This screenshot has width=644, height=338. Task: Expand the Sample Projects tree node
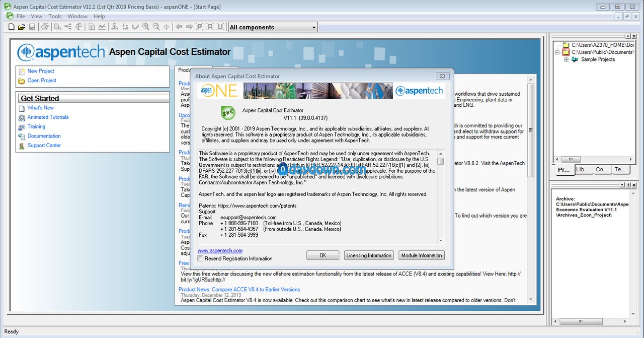[x=567, y=59]
